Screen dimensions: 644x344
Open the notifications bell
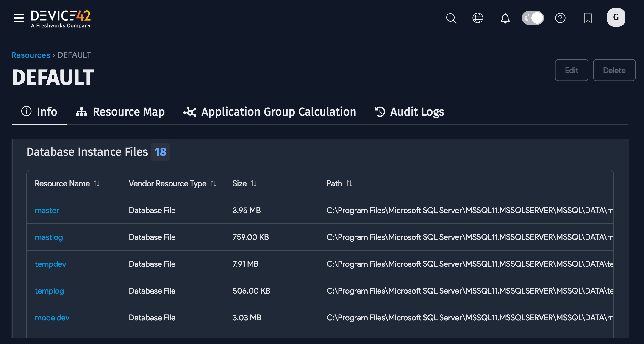click(505, 18)
